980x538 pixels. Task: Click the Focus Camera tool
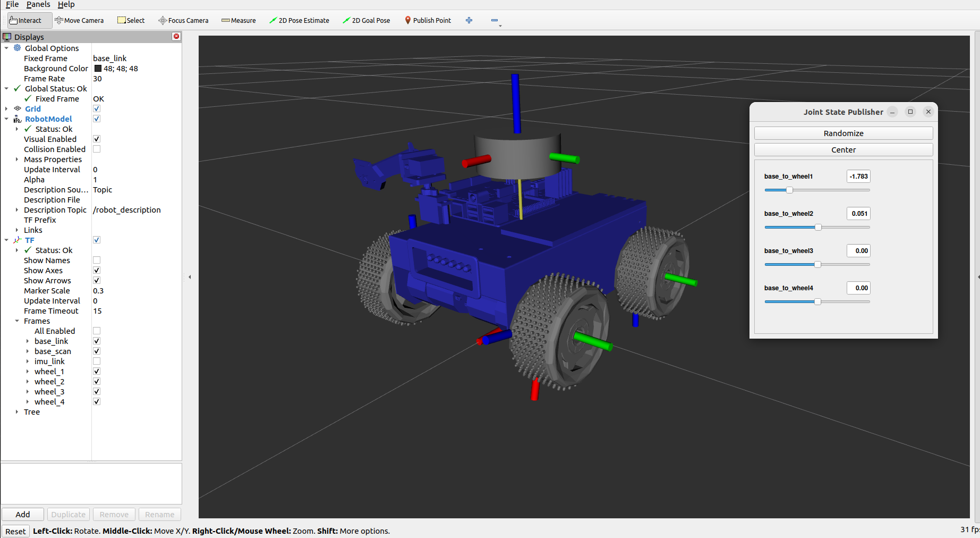tap(183, 20)
